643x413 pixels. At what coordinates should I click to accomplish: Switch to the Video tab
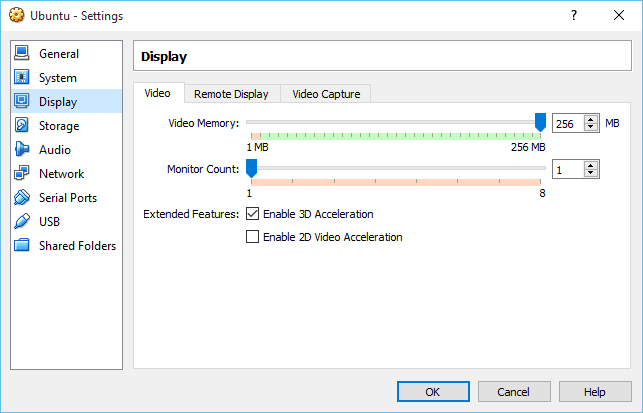(x=157, y=93)
